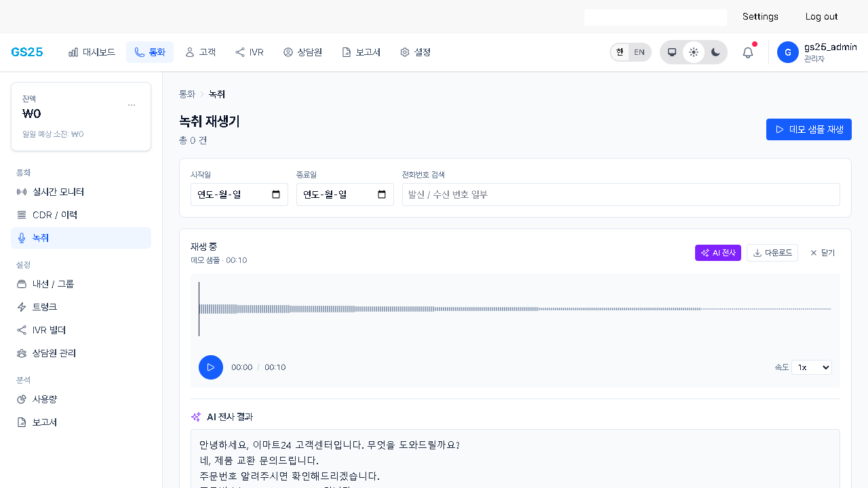868x488 pixels.
Task: Open 보고서 in the top navigation
Action: coord(361,52)
